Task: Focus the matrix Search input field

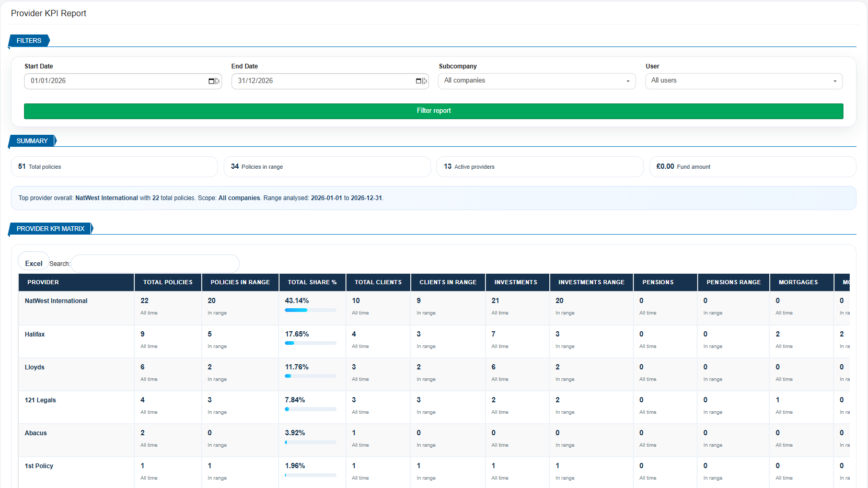Action: pyautogui.click(x=155, y=264)
